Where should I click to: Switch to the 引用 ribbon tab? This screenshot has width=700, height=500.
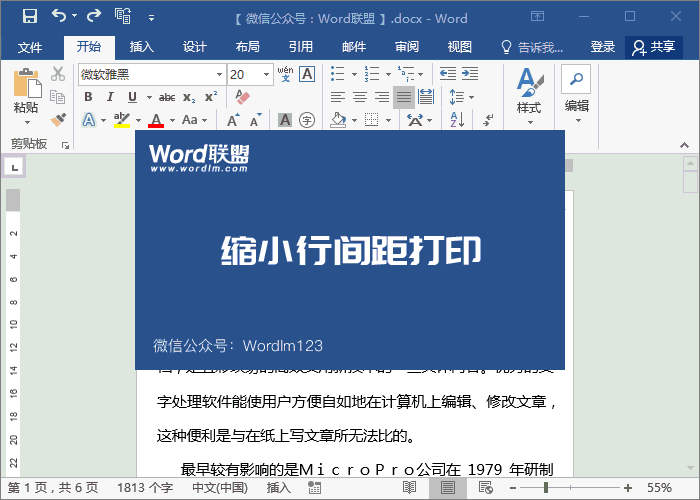[x=300, y=47]
